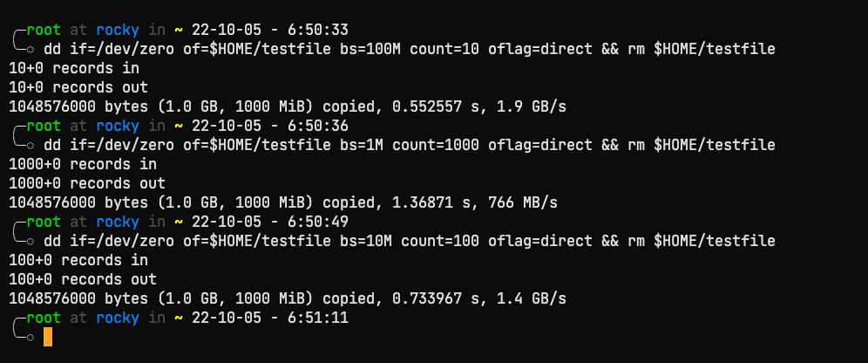Click the "10+0 records in" line

tap(74, 68)
